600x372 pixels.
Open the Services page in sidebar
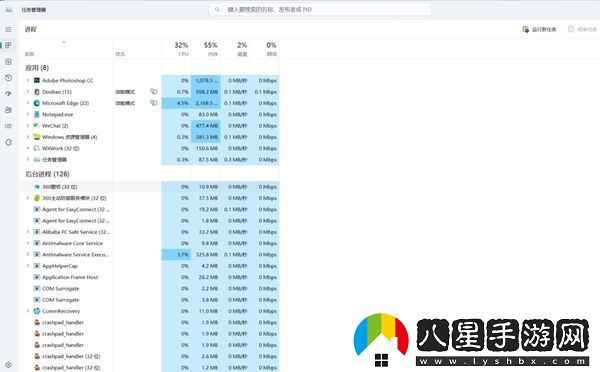(8, 142)
